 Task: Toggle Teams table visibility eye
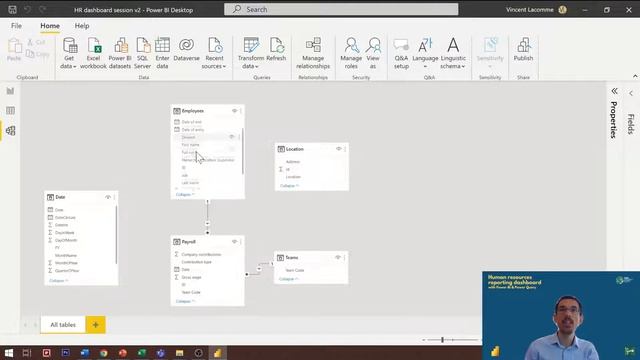tap(338, 258)
